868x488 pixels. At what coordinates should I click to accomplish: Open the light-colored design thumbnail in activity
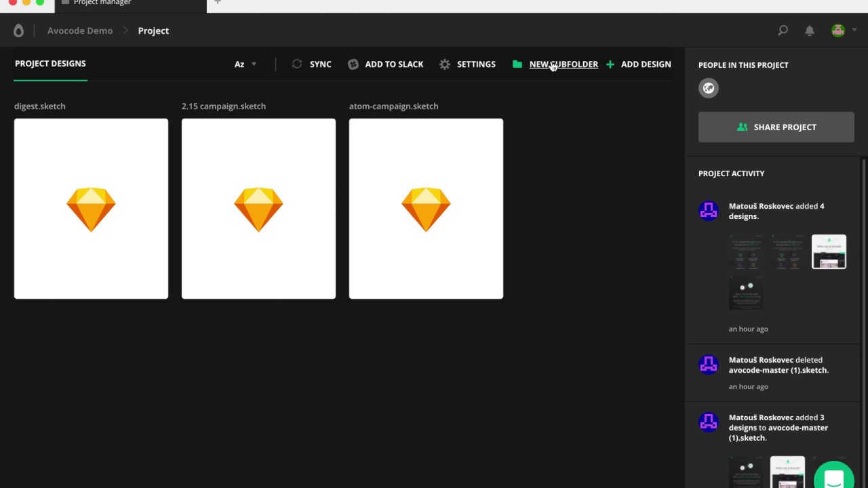click(x=829, y=251)
